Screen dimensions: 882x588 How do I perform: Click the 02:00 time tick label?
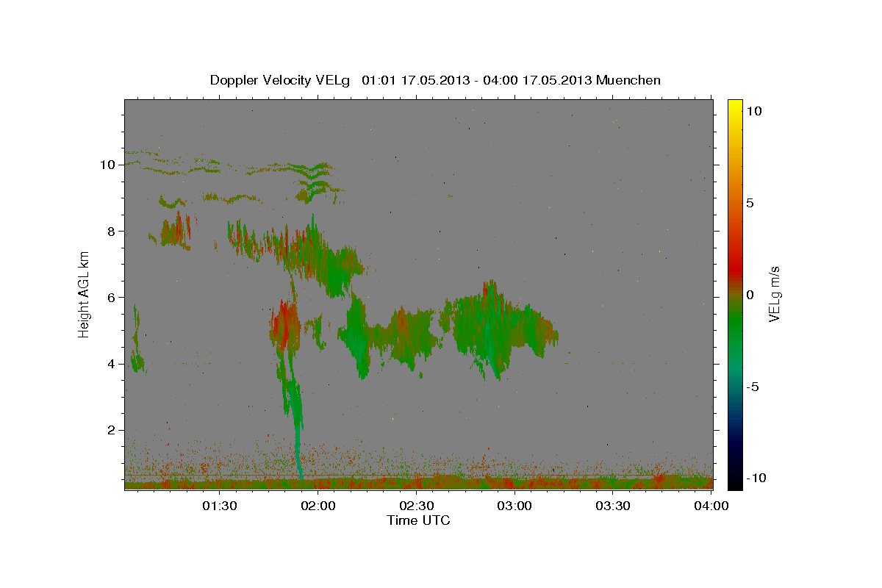pyautogui.click(x=318, y=506)
